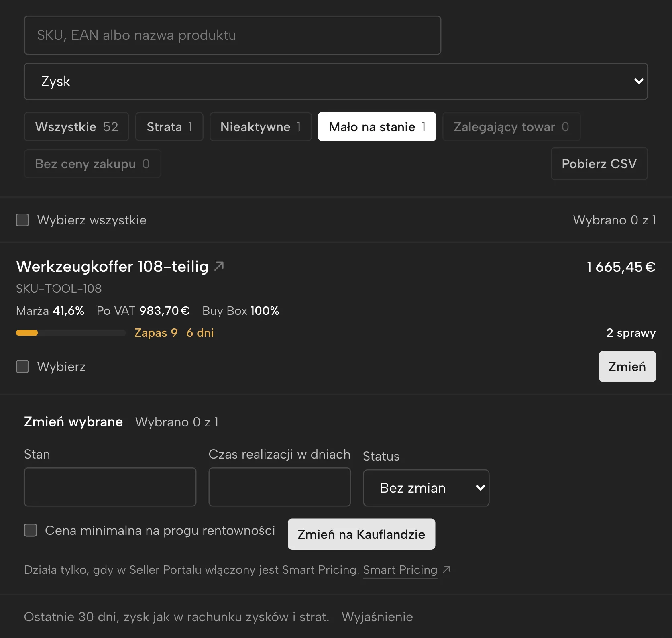672x638 pixels.
Task: Open the Werkzeugkoffer product external link arrow
Action: (219, 266)
